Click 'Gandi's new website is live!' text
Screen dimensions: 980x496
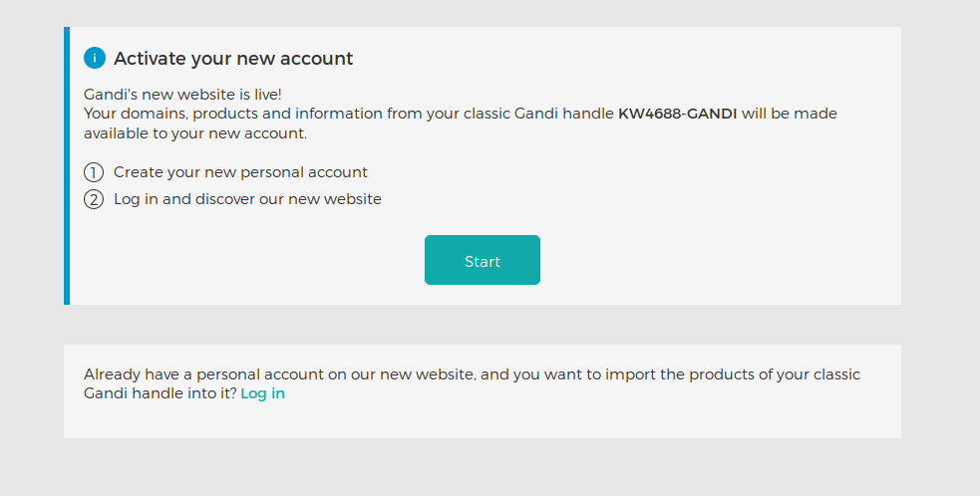[x=182, y=95]
